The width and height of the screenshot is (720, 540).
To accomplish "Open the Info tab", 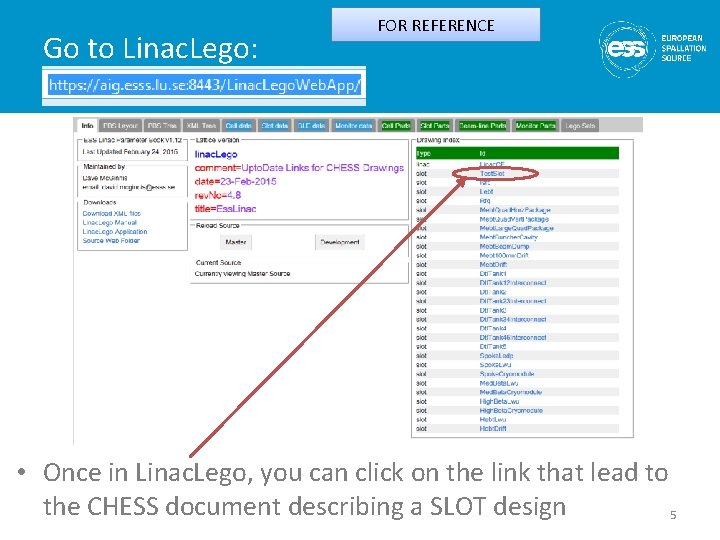I will pyautogui.click(x=87, y=125).
